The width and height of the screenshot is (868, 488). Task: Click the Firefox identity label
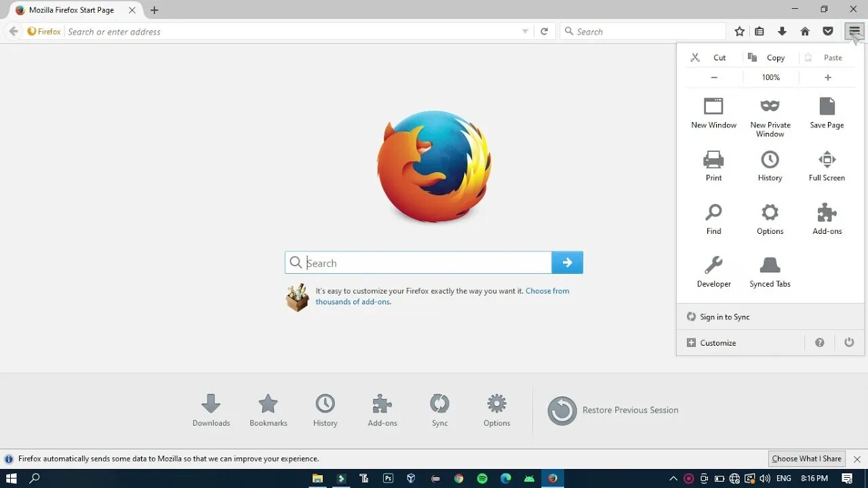pos(44,31)
